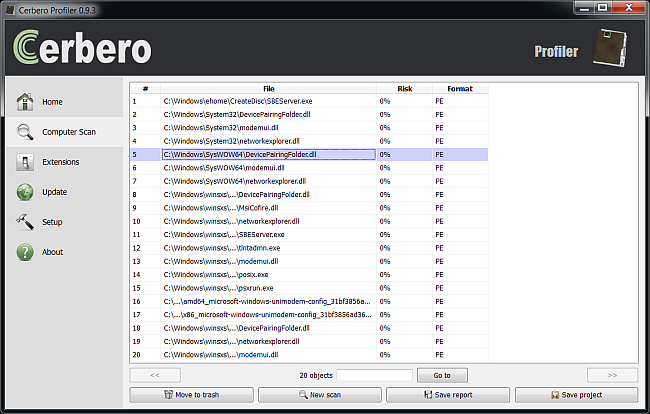Select SysWOW64\networkexplorer.dll row

tap(309, 181)
